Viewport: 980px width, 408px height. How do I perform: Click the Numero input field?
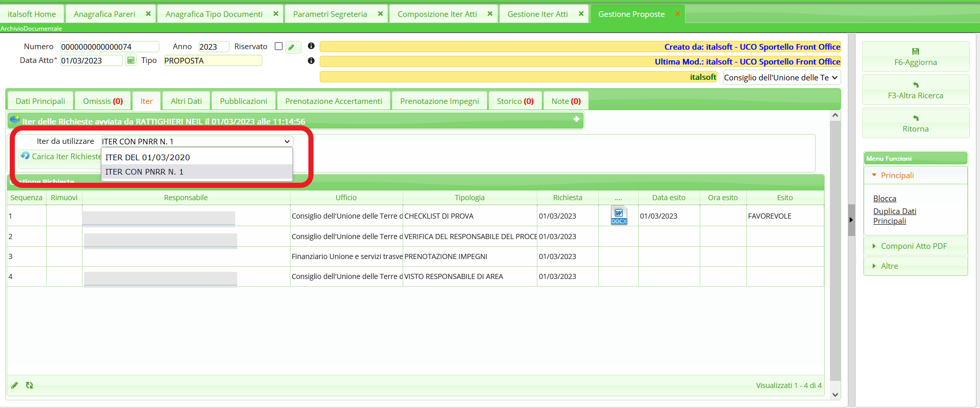coord(109,47)
